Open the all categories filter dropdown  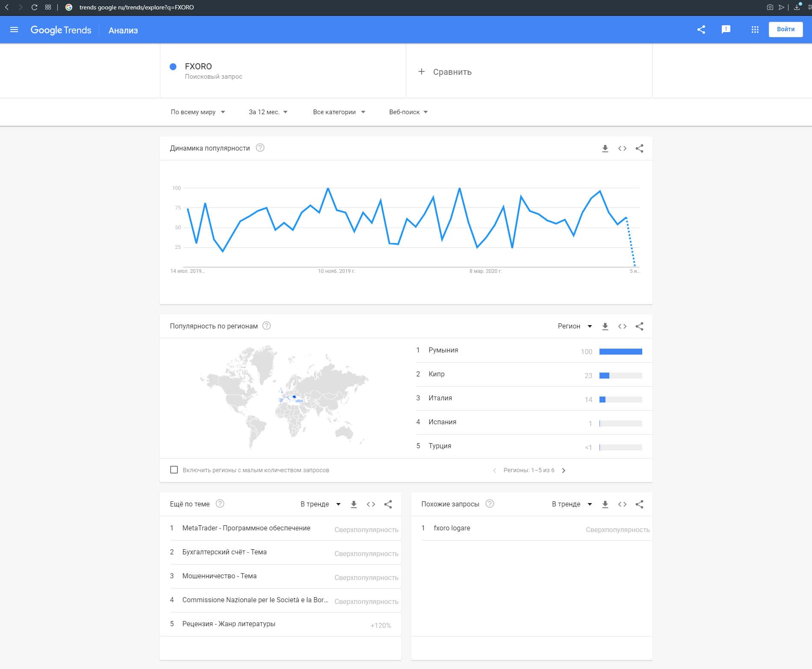click(339, 112)
